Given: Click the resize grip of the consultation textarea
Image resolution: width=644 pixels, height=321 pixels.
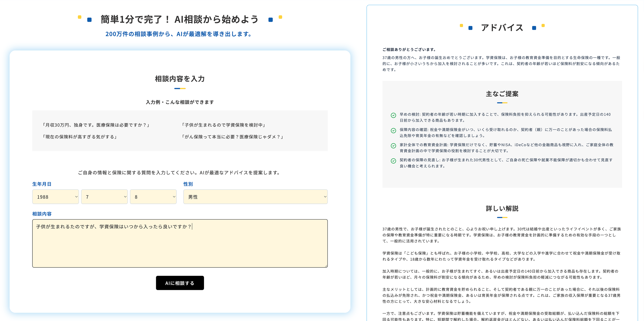Looking at the screenshot, I should point(326,266).
